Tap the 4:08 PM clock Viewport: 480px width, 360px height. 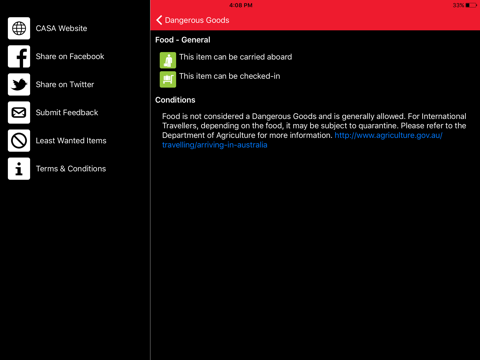pyautogui.click(x=241, y=5)
